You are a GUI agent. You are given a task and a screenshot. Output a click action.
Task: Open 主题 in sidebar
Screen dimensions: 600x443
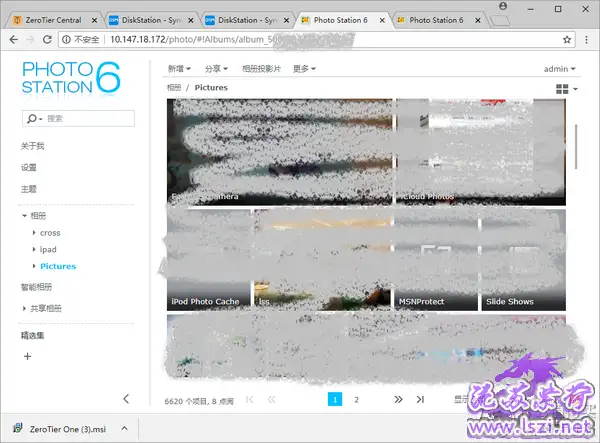click(29, 189)
